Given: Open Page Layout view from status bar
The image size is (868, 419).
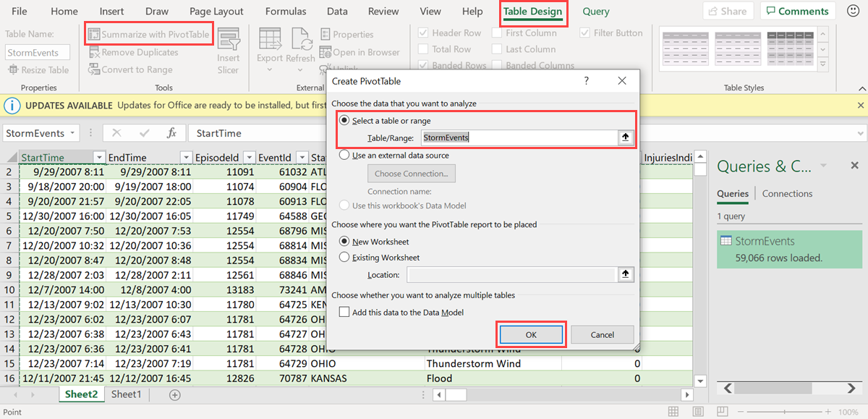Looking at the screenshot, I should (697, 410).
